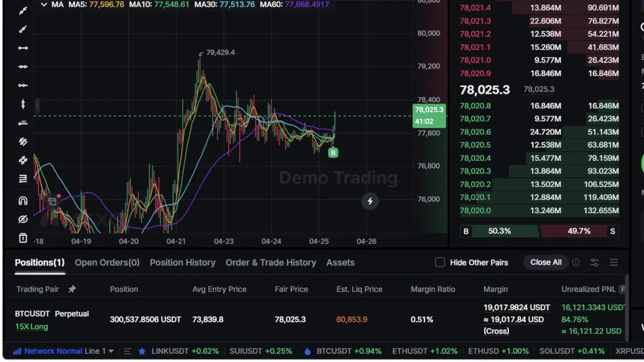Click the star favorites icon in ticker bar
Viewport: 644px width, 362px height.
142,351
